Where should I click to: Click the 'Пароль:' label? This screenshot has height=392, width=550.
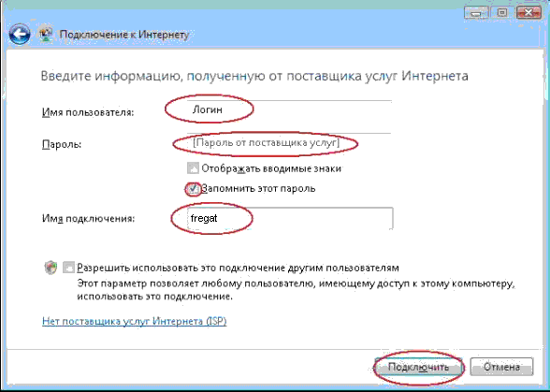tap(62, 144)
